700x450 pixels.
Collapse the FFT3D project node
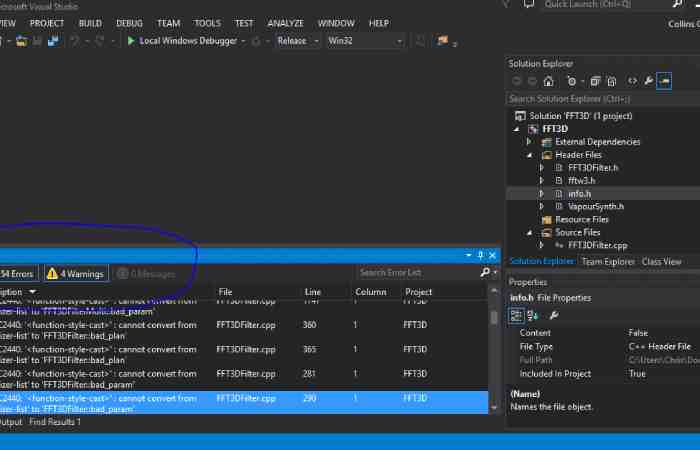click(517, 129)
